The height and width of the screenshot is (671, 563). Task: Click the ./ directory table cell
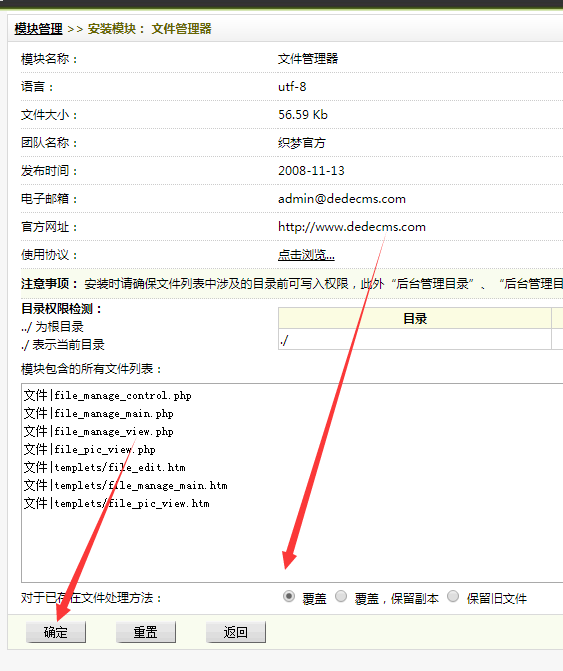click(415, 340)
